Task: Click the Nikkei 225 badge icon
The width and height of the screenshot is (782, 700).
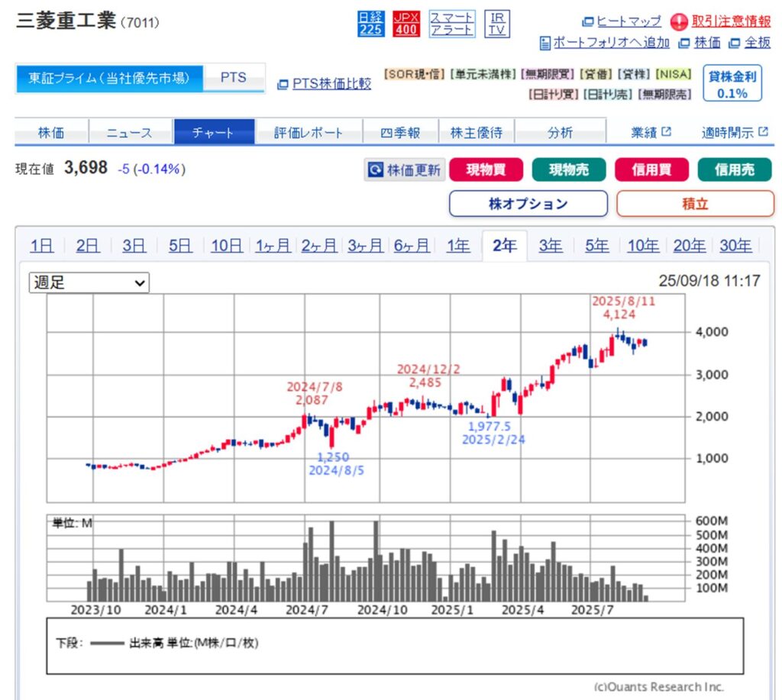Action: tap(371, 24)
